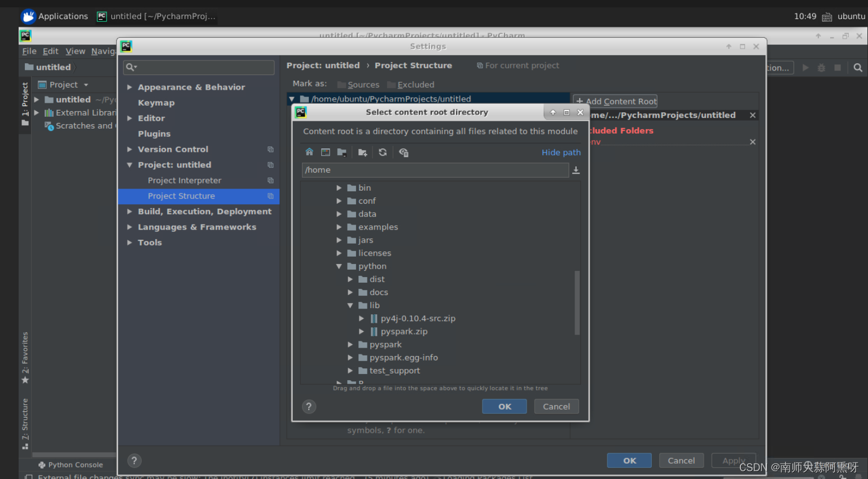The image size is (868, 479).
Task: Open the Settings dialog help question mark
Action: tap(134, 460)
